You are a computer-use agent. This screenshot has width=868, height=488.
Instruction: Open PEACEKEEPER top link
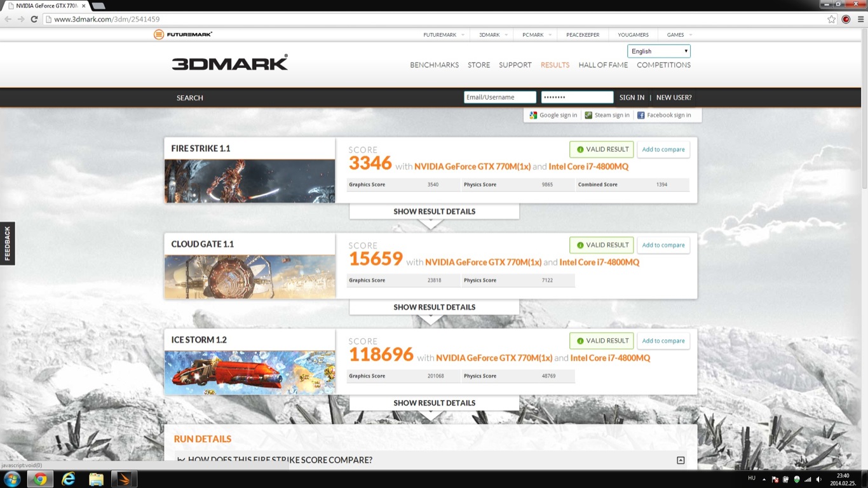(583, 35)
